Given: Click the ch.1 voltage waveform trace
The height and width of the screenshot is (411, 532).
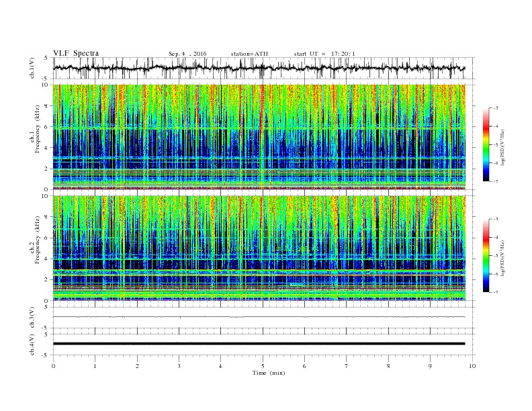Looking at the screenshot, I should (259, 68).
